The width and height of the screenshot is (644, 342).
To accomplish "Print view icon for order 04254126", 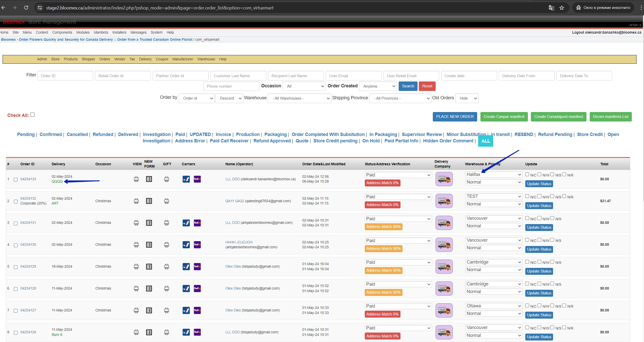I will tap(136, 333).
